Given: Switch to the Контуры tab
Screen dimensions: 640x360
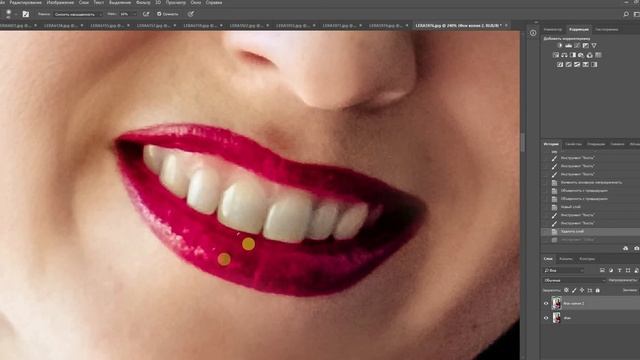Looking at the screenshot, I should click(x=587, y=259).
